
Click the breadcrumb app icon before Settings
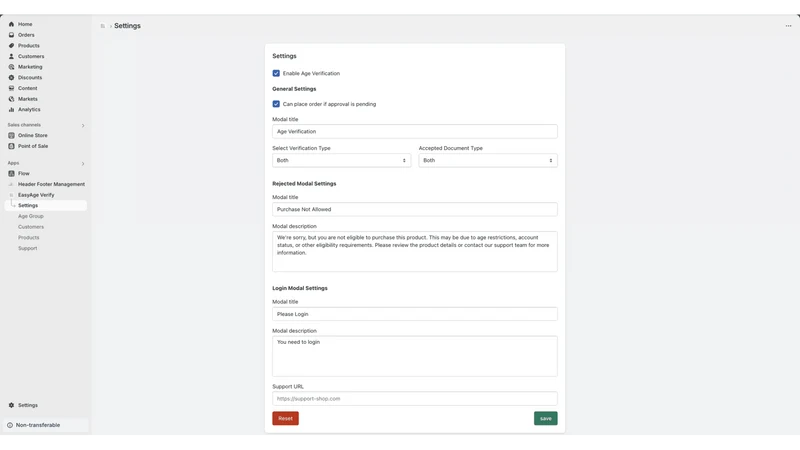(103, 26)
